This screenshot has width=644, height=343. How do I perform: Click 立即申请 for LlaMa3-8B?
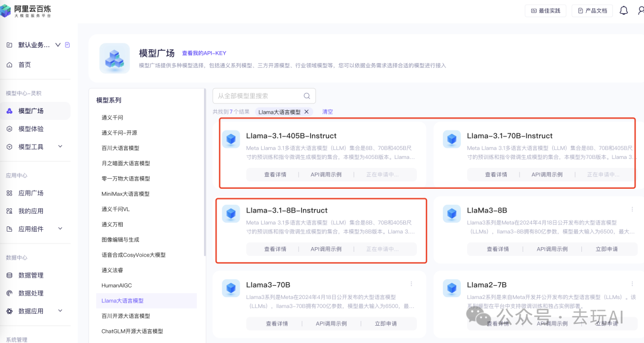click(606, 249)
